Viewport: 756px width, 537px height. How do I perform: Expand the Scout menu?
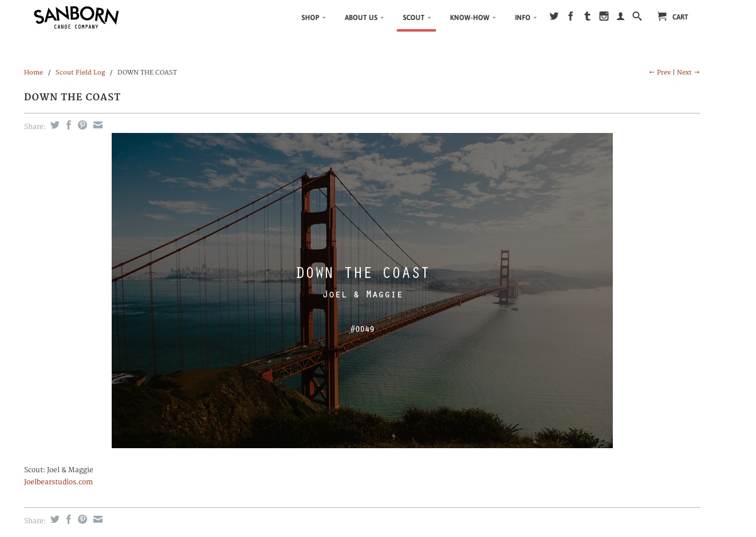pos(416,18)
